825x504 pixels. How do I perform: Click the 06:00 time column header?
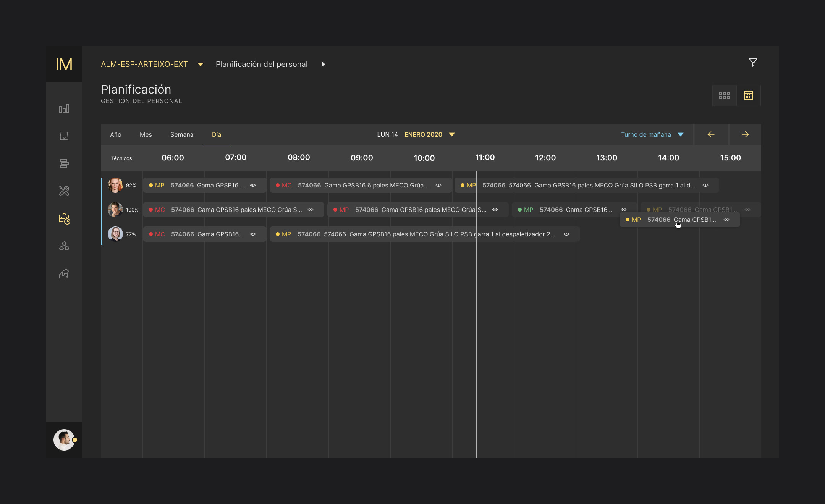pos(173,158)
